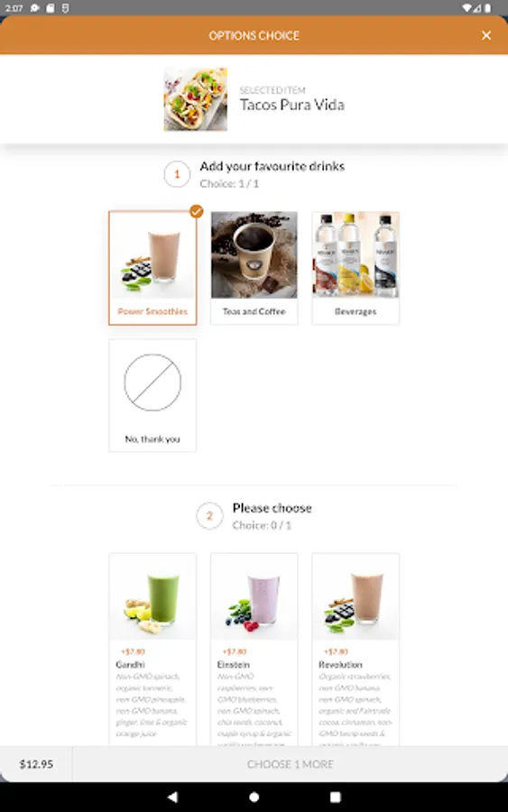Close the Options Choice dialog

485,35
